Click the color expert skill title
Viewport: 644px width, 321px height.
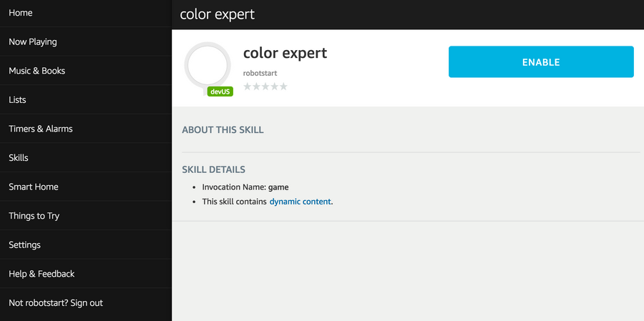pos(285,53)
